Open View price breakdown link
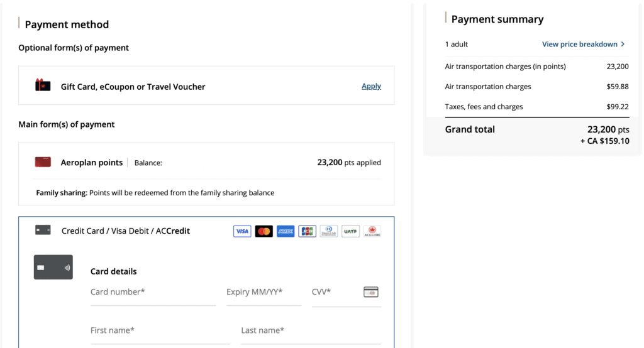 tap(579, 45)
